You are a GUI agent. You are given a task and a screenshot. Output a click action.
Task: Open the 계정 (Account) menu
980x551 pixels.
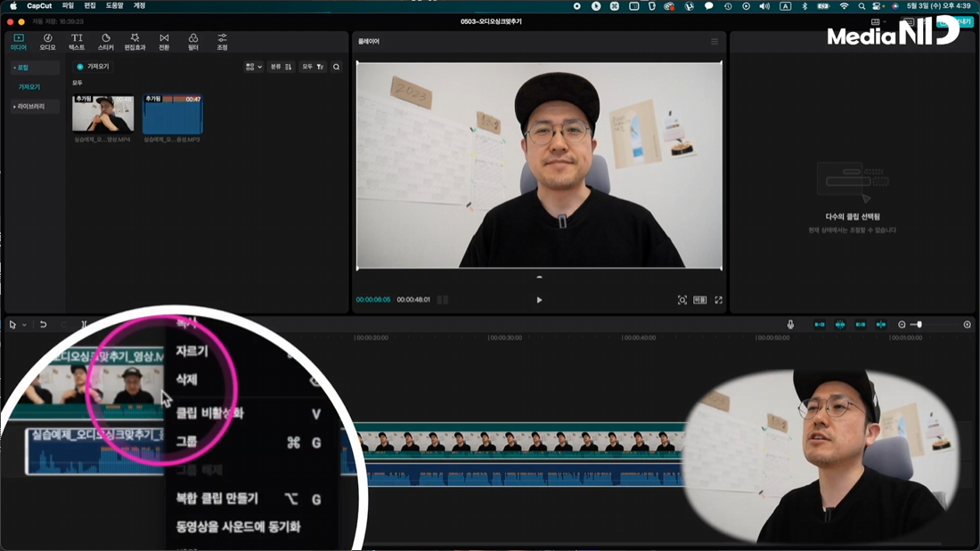coord(139,5)
